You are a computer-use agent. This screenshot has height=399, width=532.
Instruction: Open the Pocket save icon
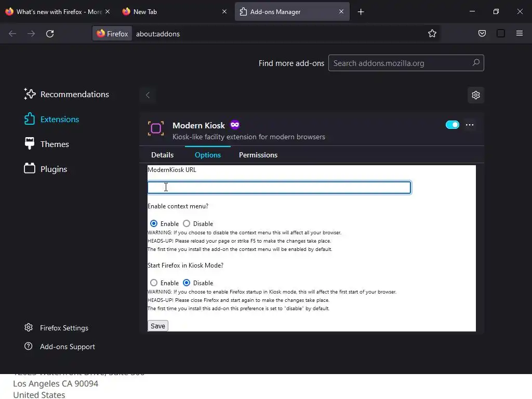482,34
